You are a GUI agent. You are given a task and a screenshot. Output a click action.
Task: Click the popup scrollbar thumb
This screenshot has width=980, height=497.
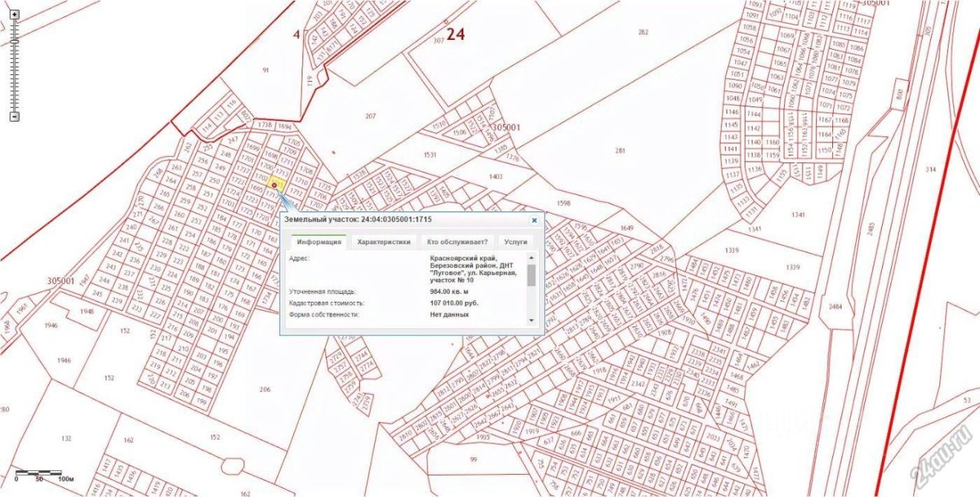pyautogui.click(x=531, y=275)
